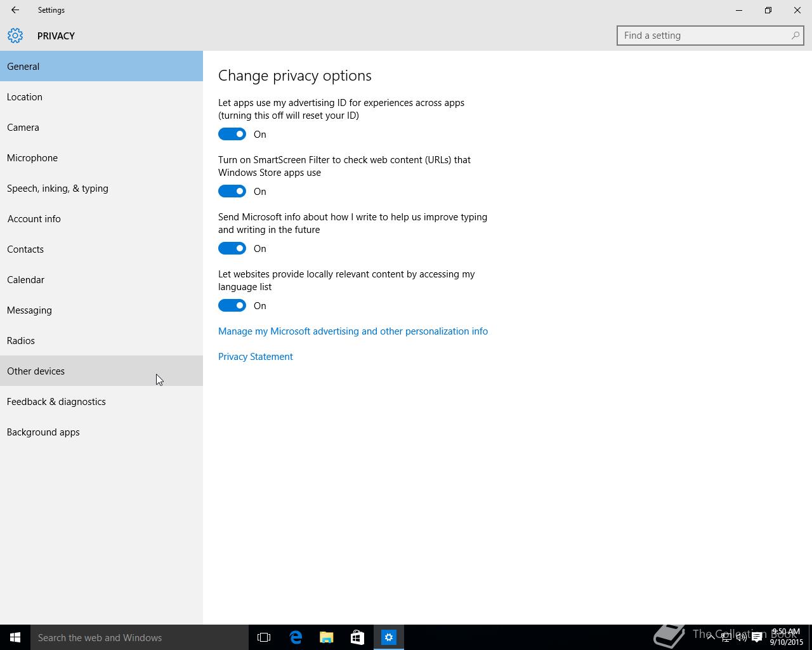Screen dimensions: 812x650
Task: Open Contacts privacy settings
Action: point(101,249)
